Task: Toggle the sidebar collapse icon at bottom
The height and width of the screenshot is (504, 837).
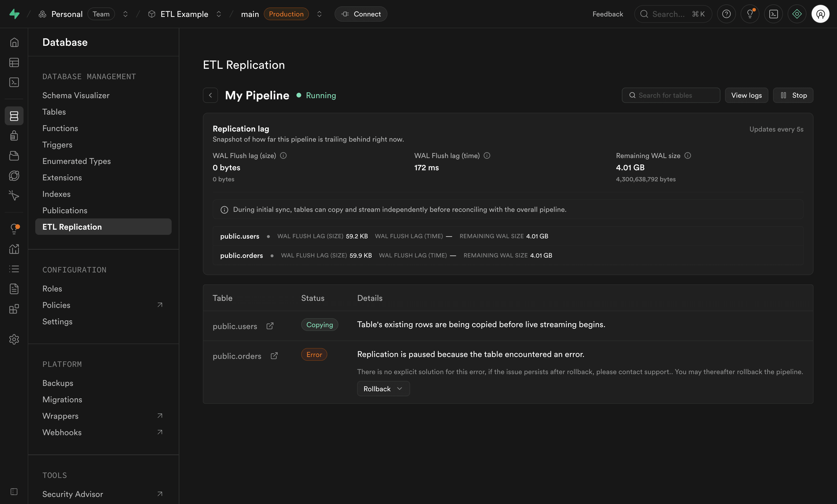Action: tap(14, 492)
